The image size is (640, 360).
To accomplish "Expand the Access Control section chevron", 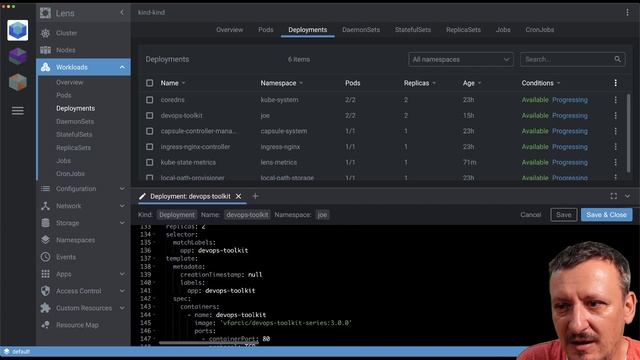I will pos(122,291).
